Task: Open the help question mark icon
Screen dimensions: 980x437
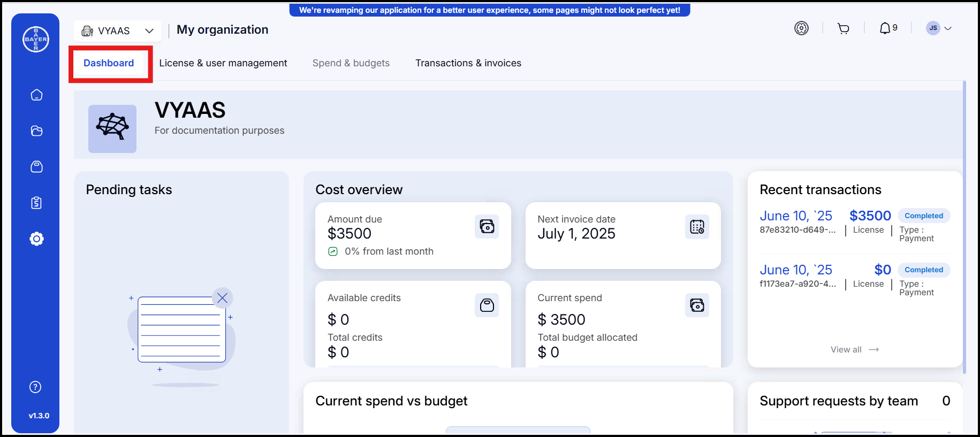Action: [x=35, y=387]
